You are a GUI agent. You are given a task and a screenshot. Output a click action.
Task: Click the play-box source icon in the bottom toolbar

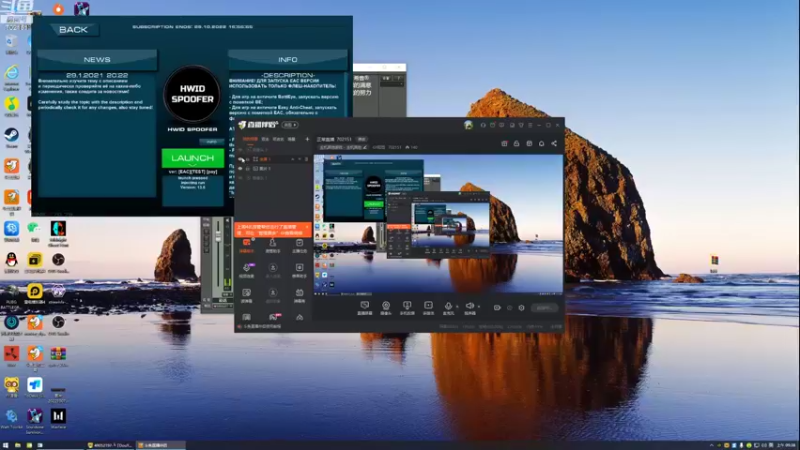[x=428, y=308]
